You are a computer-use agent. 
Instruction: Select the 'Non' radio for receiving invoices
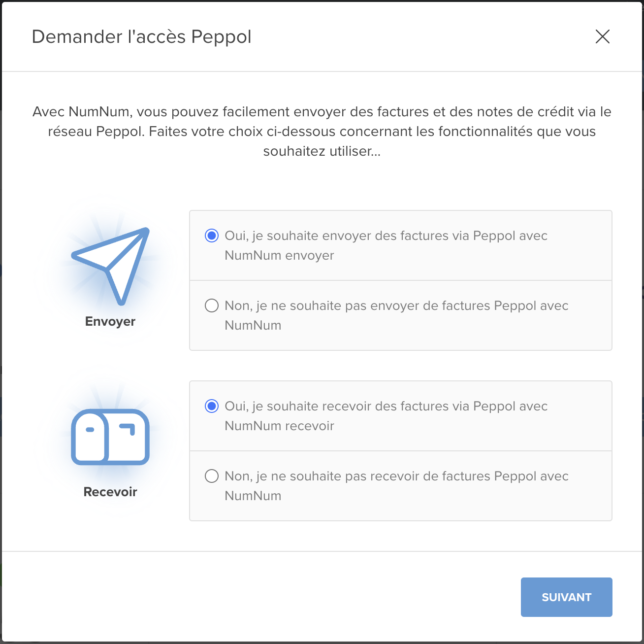tap(212, 476)
